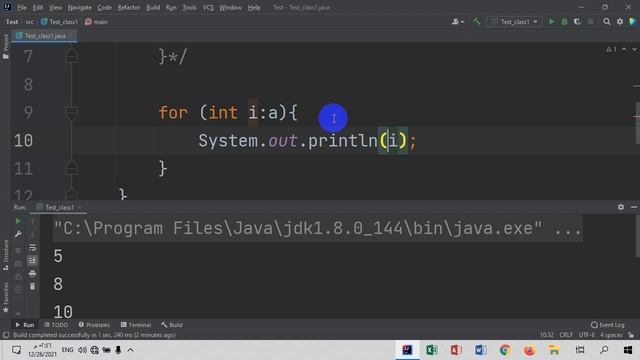Open run configuration wrench icon in Run panel
640x360 pixels.
point(18,234)
